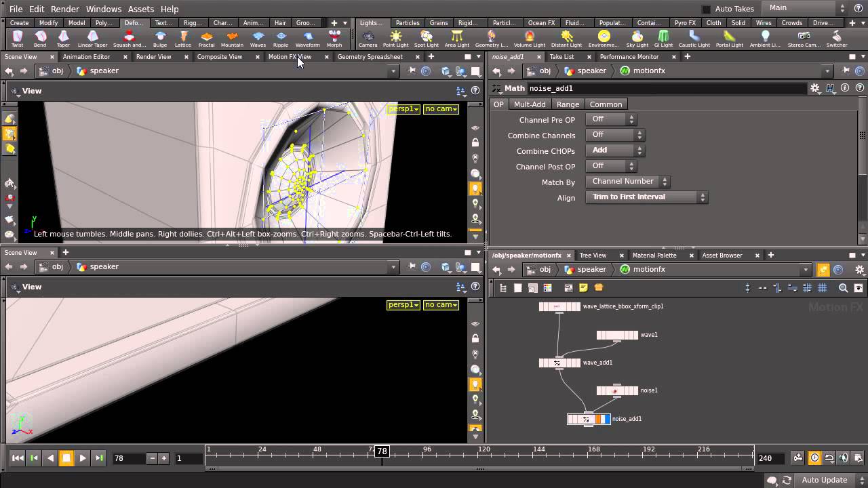Add an Ambient Light
The image size is (868, 488).
[x=765, y=39]
